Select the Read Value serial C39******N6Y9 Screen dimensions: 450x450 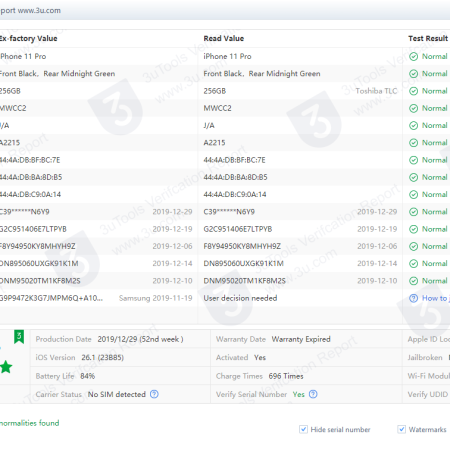pyautogui.click(x=229, y=212)
